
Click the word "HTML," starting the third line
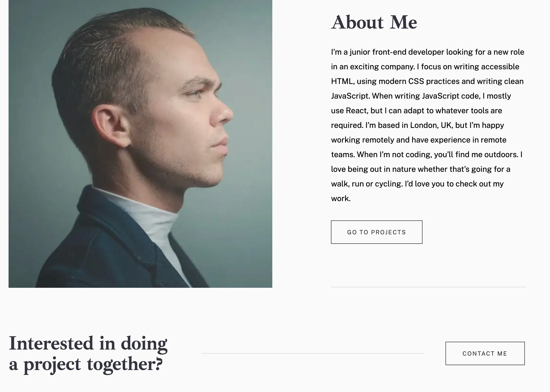coord(343,81)
